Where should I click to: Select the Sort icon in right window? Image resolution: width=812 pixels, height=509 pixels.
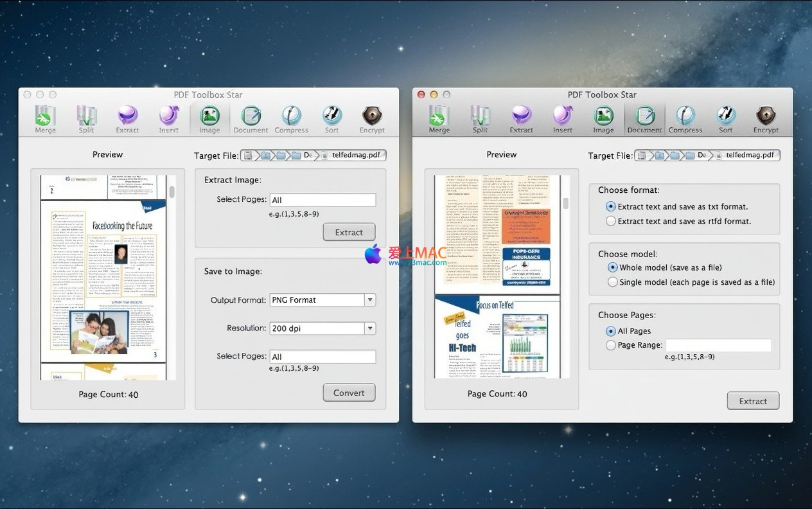click(x=725, y=119)
